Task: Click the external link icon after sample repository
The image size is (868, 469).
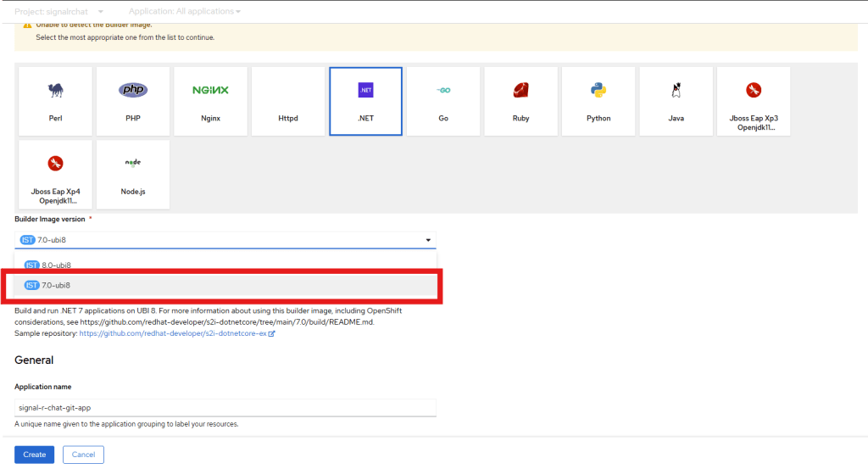Action: (x=272, y=334)
